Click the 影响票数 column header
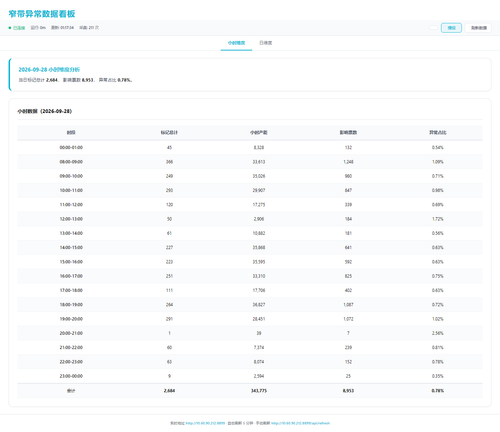Image resolution: width=500 pixels, height=432 pixels. [348, 133]
